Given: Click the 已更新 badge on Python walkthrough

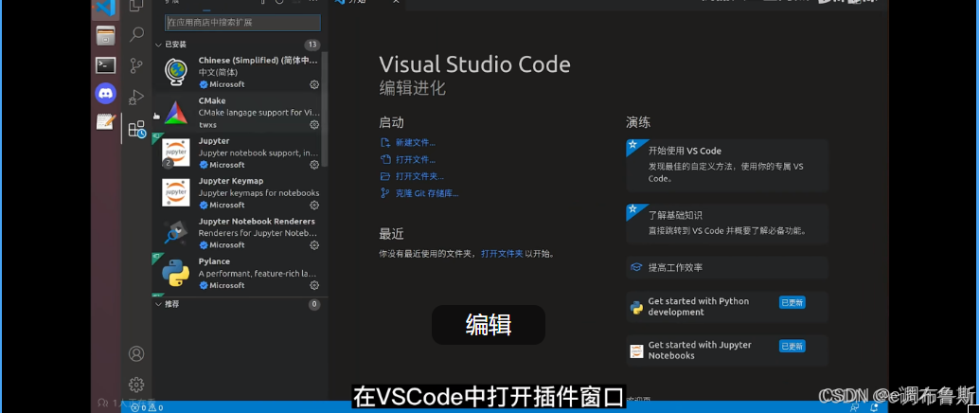Looking at the screenshot, I should (x=792, y=302).
